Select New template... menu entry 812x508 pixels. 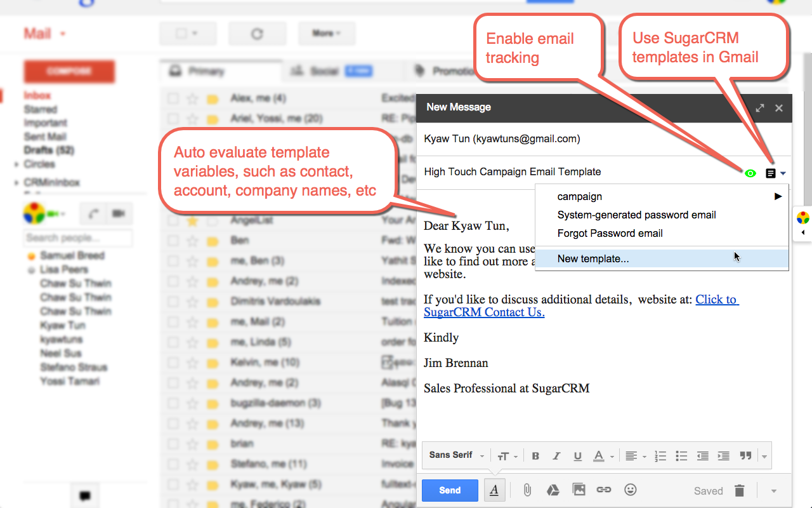(x=662, y=258)
